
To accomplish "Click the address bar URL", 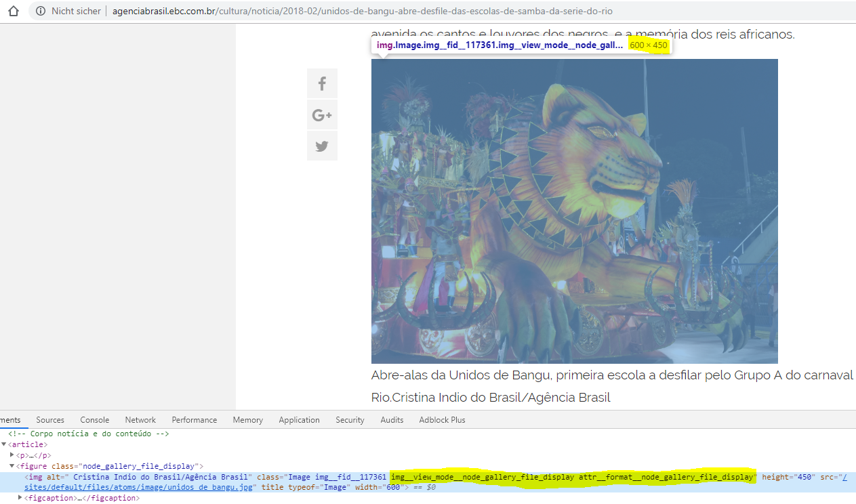I will click(x=362, y=12).
